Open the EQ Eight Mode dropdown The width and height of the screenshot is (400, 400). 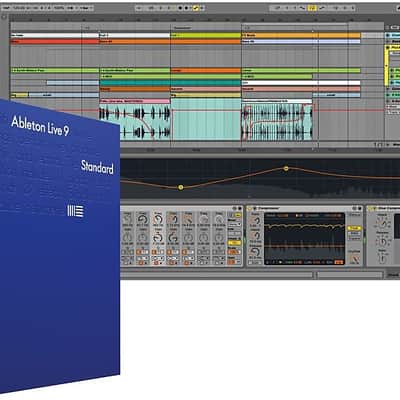234,225
